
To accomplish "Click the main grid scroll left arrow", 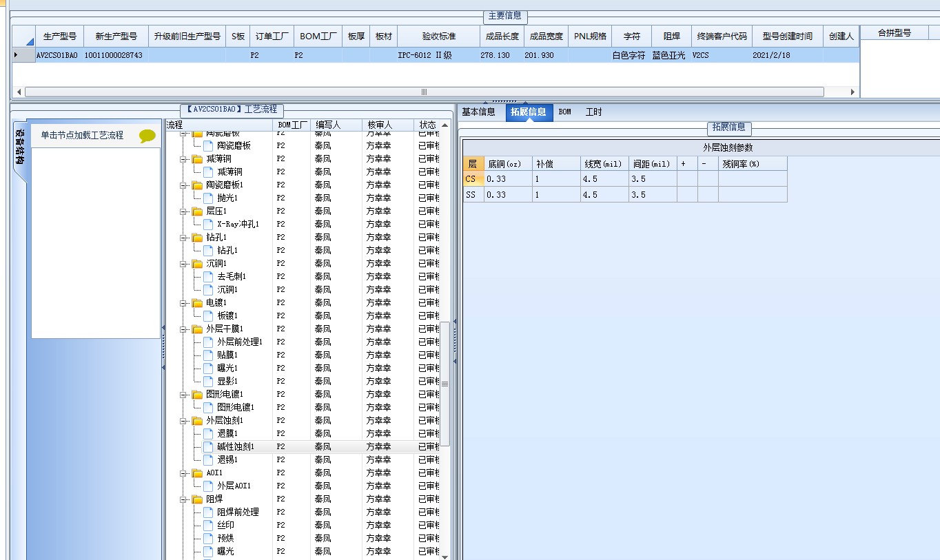I will [x=18, y=92].
